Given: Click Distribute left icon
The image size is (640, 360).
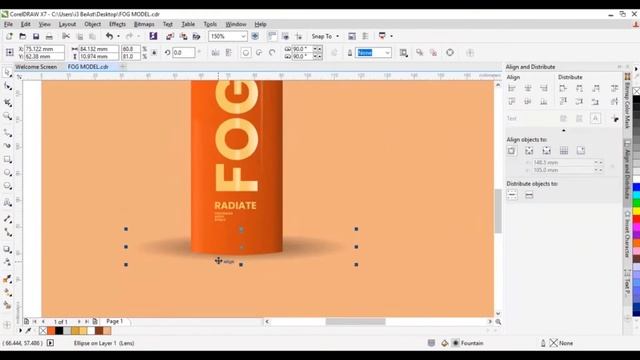Looking at the screenshot, I should [563, 88].
